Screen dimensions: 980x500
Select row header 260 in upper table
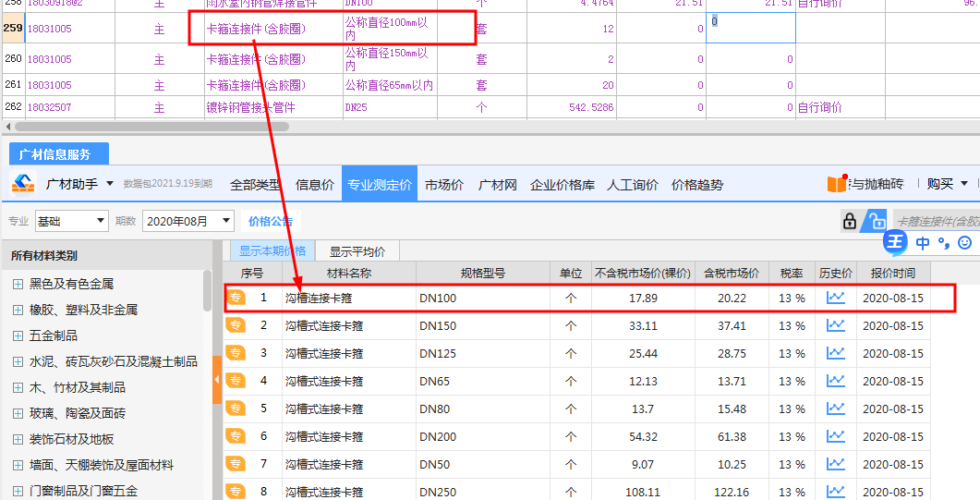pyautogui.click(x=13, y=58)
